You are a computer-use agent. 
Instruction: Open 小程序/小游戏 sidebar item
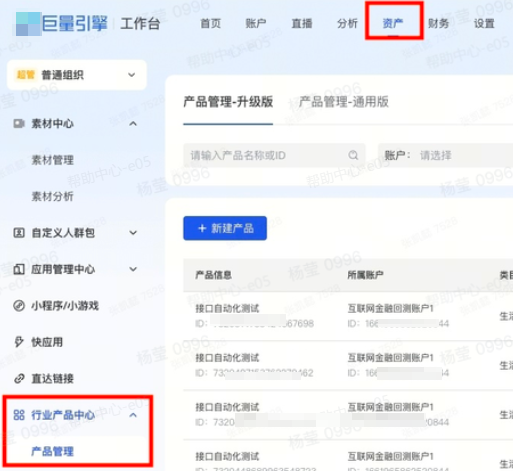tap(65, 305)
